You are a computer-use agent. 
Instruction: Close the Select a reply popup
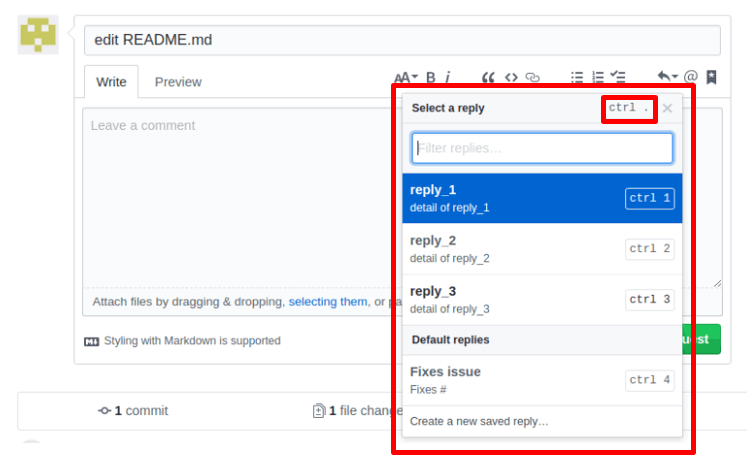click(x=667, y=108)
